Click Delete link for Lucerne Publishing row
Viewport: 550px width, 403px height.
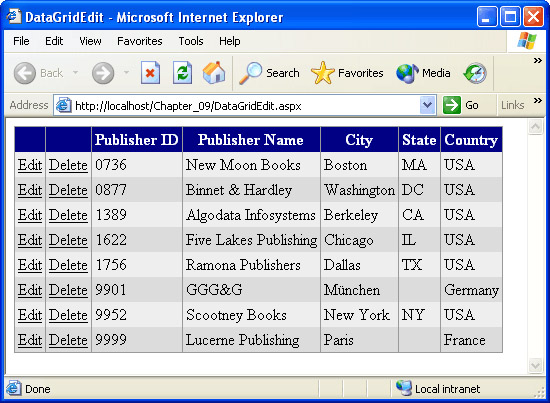pos(68,340)
